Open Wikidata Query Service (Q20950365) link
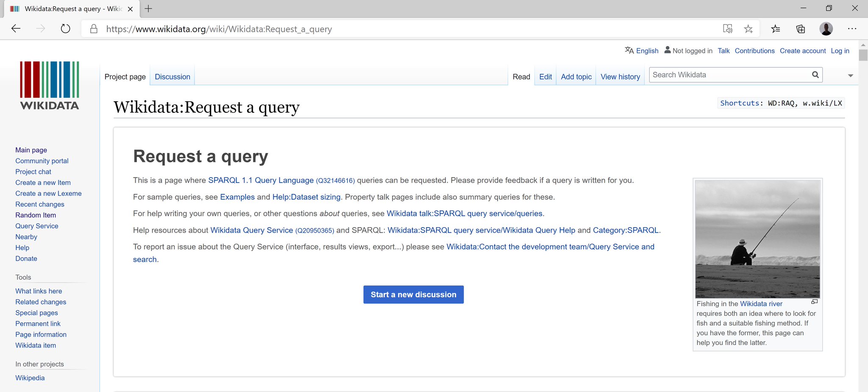The height and width of the screenshot is (392, 868). (272, 230)
